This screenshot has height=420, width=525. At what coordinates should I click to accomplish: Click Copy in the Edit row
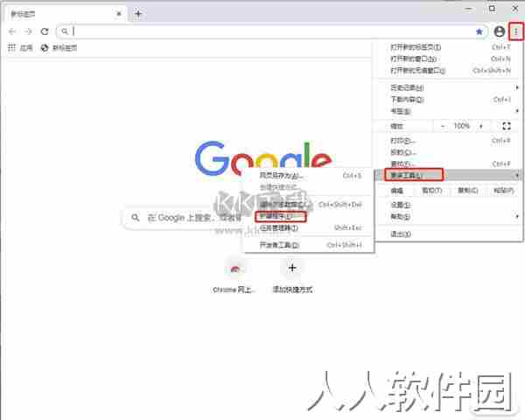pyautogui.click(x=468, y=191)
